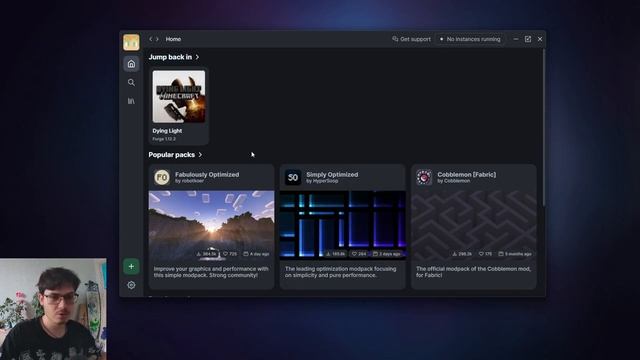The image size is (640, 360).
Task: Go back with the left arrow
Action: pyautogui.click(x=151, y=39)
